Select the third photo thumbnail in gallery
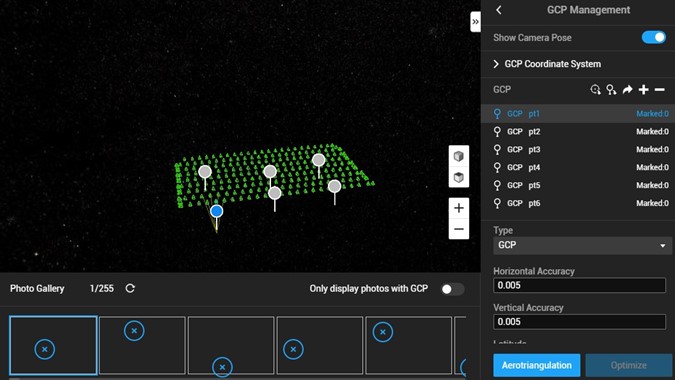675x380 pixels. pyautogui.click(x=231, y=345)
